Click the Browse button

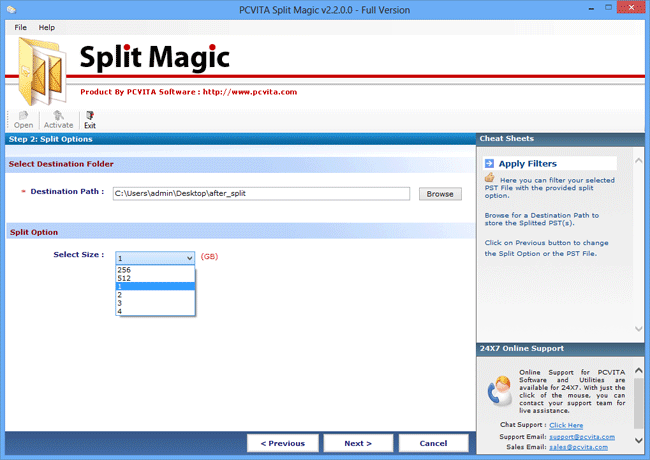click(x=440, y=194)
